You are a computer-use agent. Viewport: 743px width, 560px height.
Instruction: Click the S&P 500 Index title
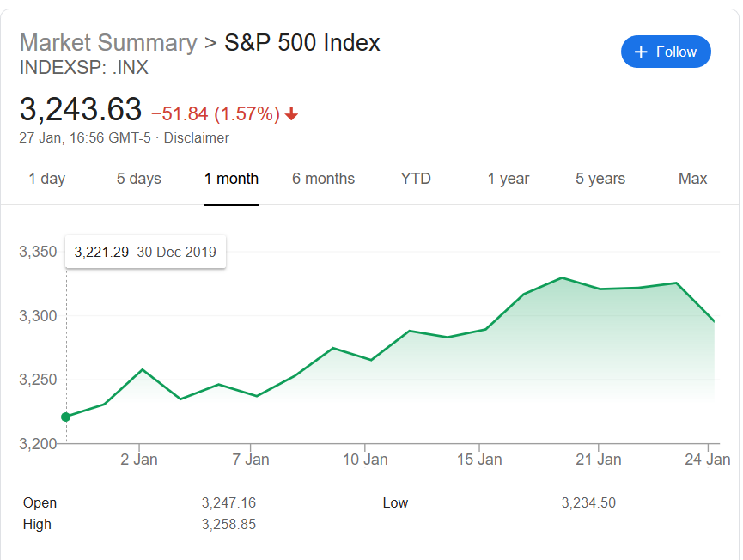pos(301,43)
